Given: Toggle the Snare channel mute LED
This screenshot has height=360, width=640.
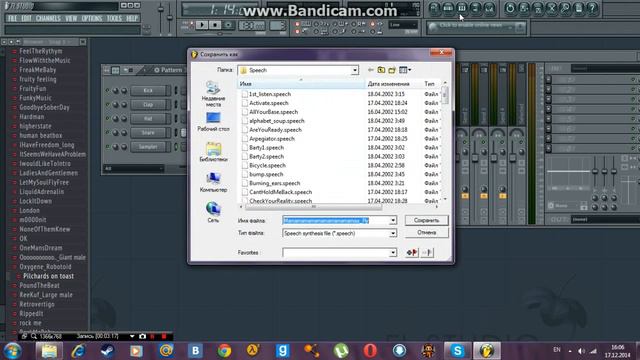Looking at the screenshot, I should click(107, 132).
